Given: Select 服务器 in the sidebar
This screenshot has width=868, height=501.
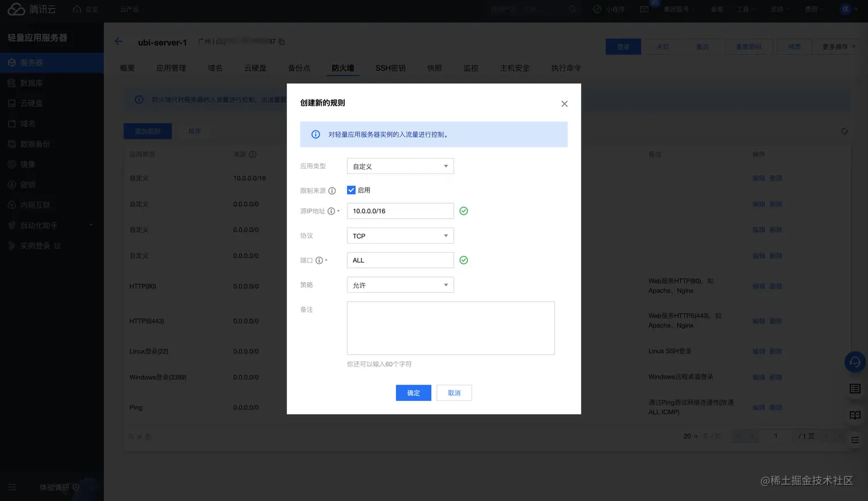Looking at the screenshot, I should 52,62.
